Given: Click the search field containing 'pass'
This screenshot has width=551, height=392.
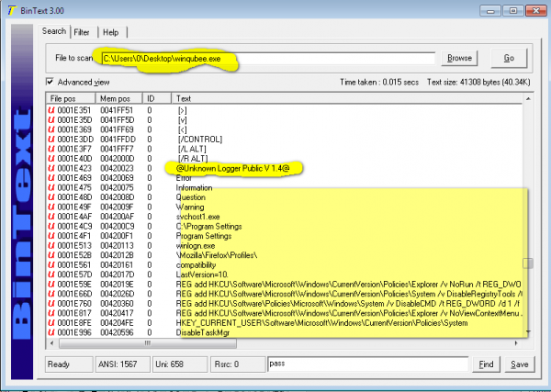Looking at the screenshot, I should click(x=367, y=364).
